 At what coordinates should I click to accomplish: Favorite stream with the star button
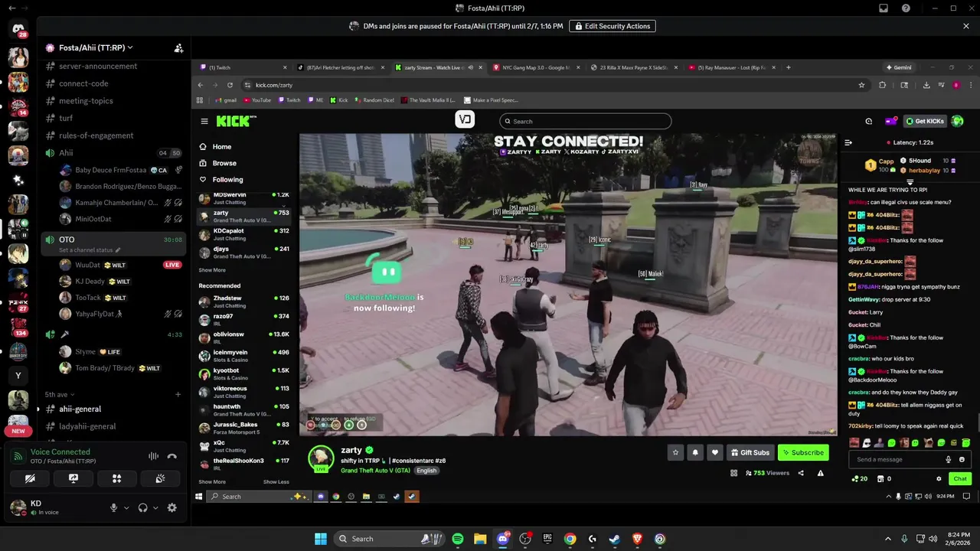point(675,453)
